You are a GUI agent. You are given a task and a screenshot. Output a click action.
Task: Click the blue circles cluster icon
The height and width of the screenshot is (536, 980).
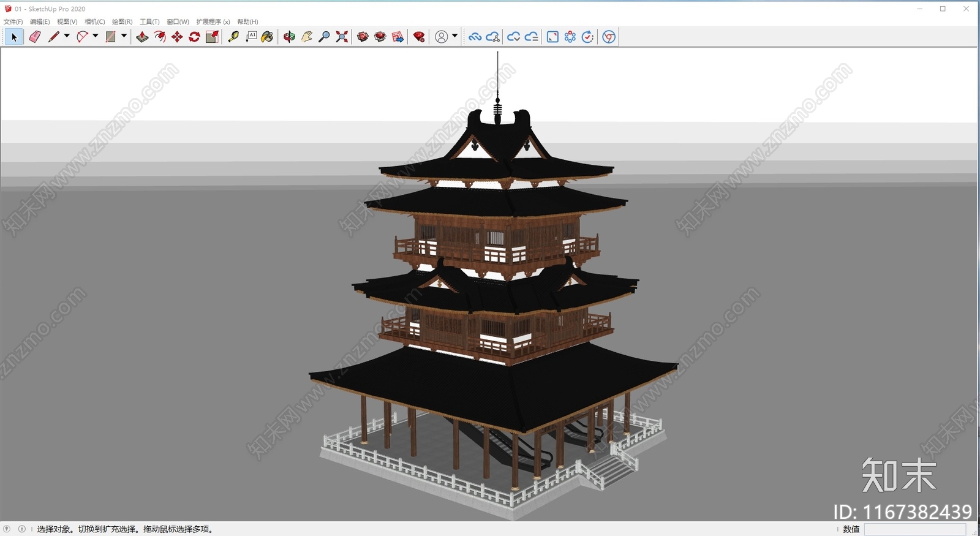[x=570, y=37]
